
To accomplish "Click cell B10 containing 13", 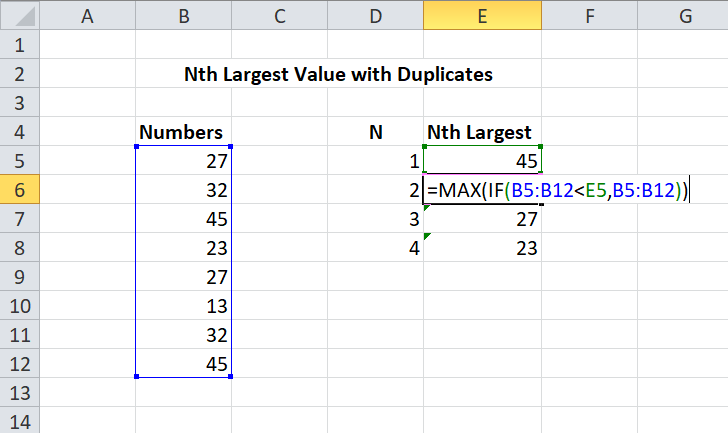I will click(184, 305).
